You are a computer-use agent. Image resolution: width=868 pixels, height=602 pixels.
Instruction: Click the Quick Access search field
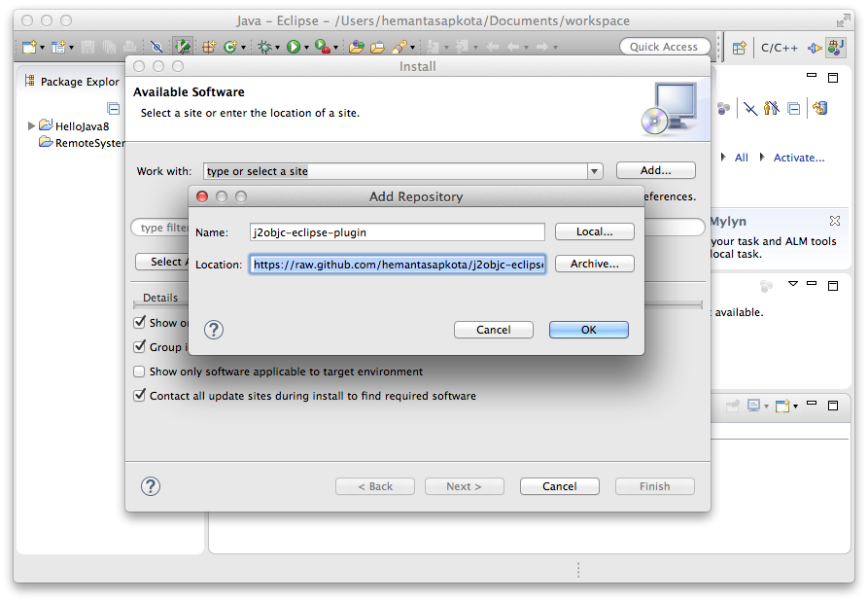point(665,47)
